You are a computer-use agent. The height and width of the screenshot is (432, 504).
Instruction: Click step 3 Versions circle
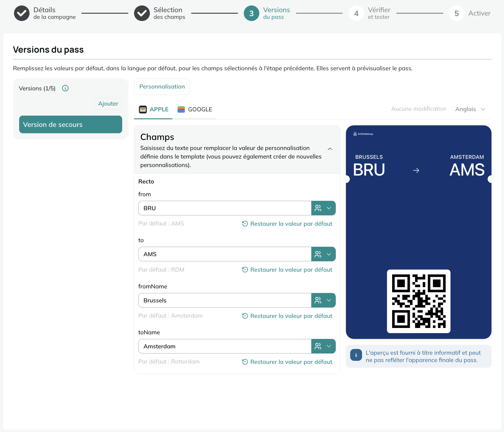click(251, 13)
